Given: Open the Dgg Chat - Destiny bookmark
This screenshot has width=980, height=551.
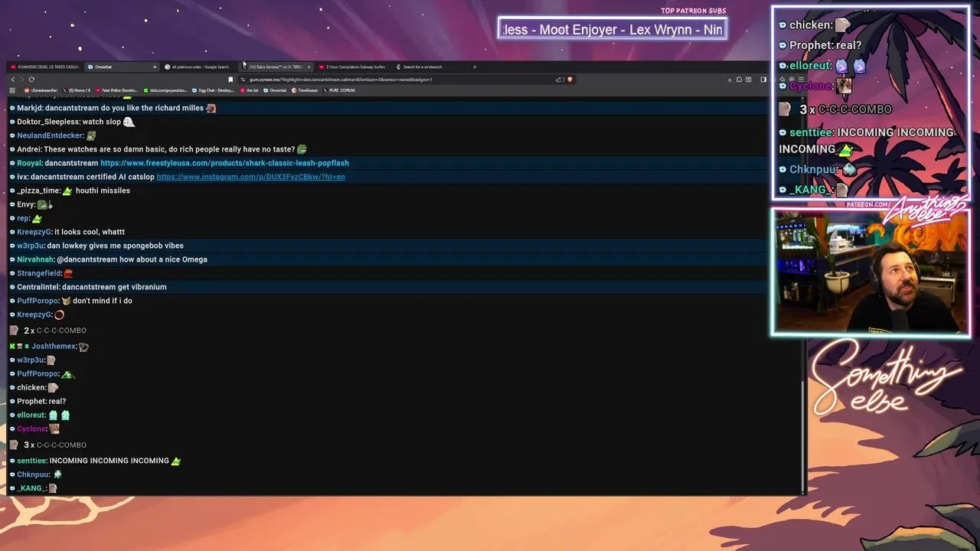Looking at the screenshot, I should 213,90.
